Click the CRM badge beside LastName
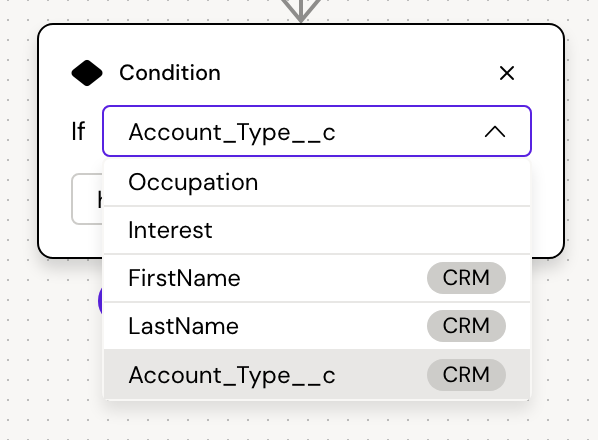 point(466,326)
